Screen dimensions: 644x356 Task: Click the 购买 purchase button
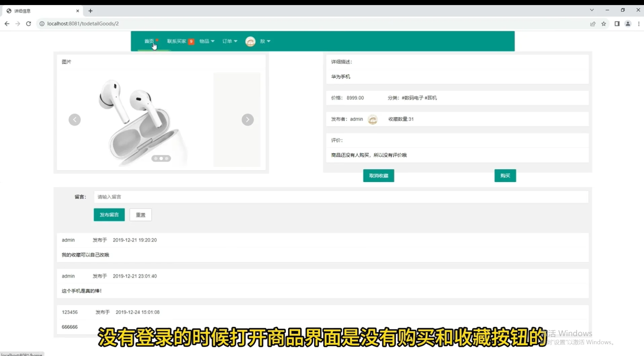[x=505, y=175]
